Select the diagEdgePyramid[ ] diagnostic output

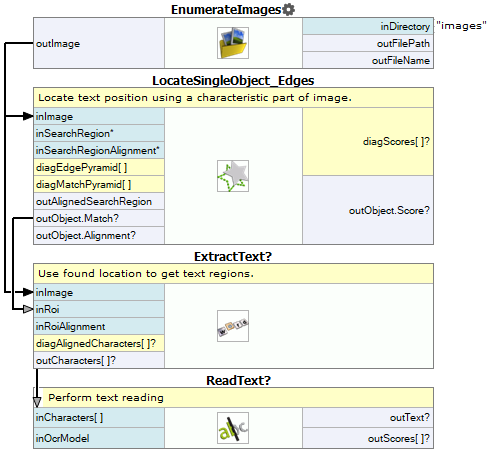(x=99, y=167)
